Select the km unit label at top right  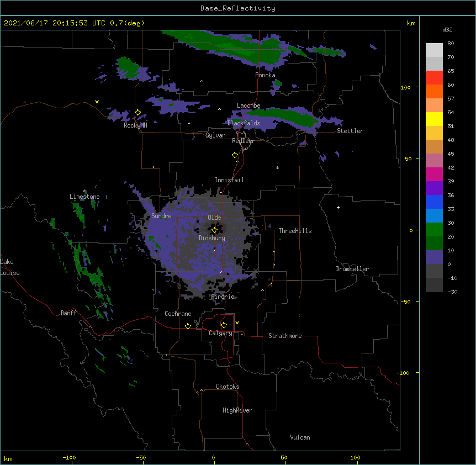(x=411, y=23)
